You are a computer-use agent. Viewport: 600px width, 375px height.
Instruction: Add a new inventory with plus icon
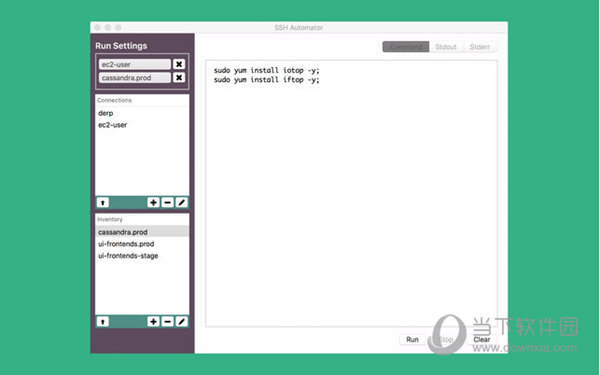(153, 321)
